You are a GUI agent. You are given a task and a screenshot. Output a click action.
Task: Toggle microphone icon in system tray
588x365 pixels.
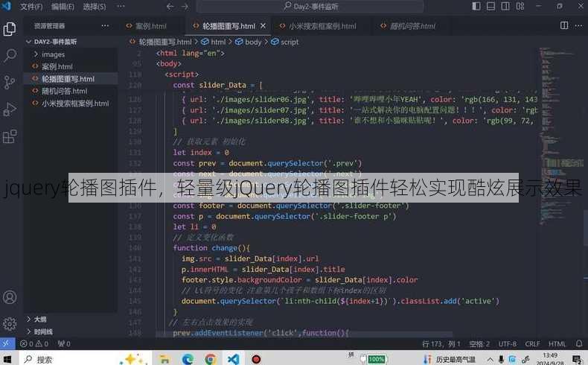pos(501,359)
